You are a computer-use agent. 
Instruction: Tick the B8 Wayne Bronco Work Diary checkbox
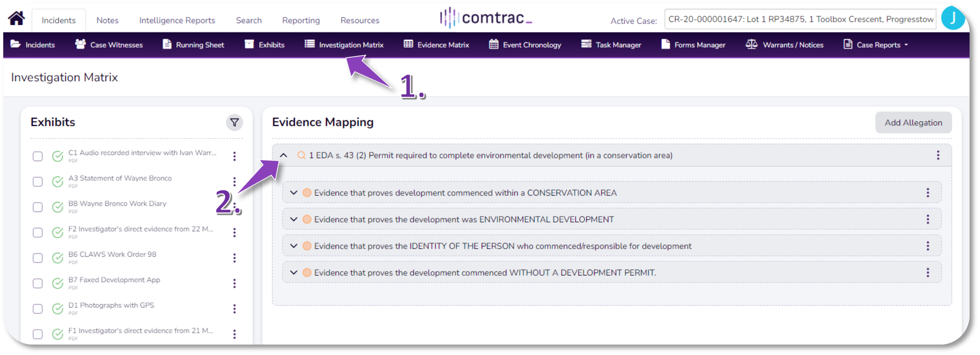[x=38, y=207]
